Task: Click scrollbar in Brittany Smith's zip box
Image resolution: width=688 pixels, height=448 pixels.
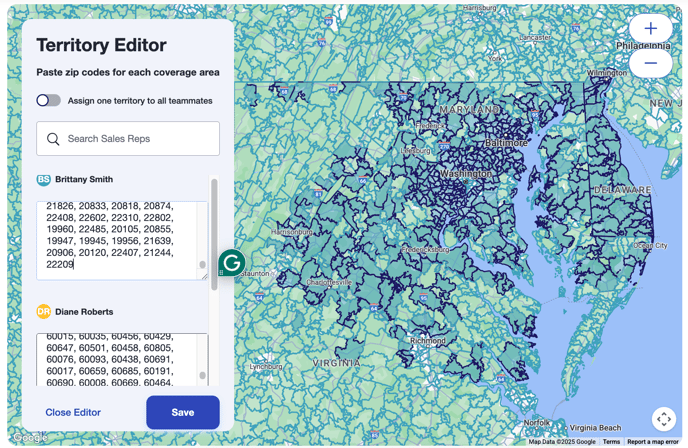Action: tap(203, 264)
